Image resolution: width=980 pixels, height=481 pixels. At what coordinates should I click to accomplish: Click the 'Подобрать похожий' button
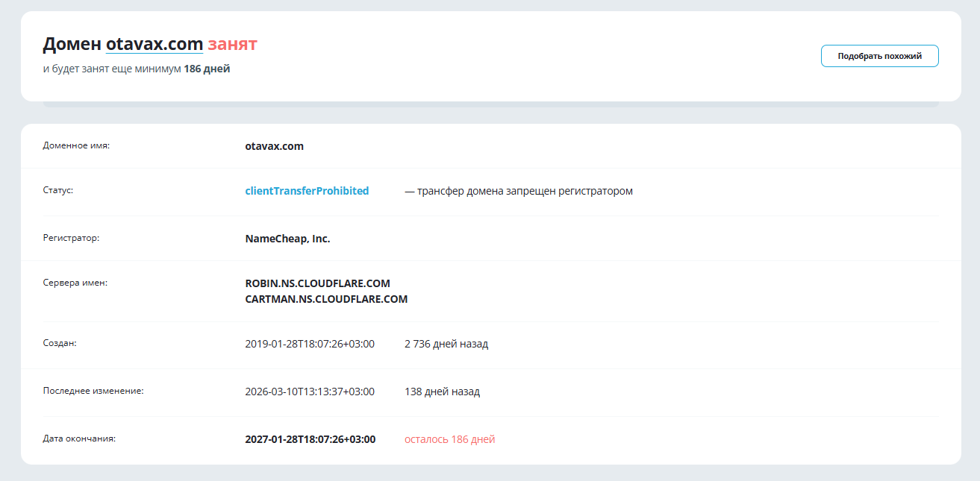tap(879, 56)
